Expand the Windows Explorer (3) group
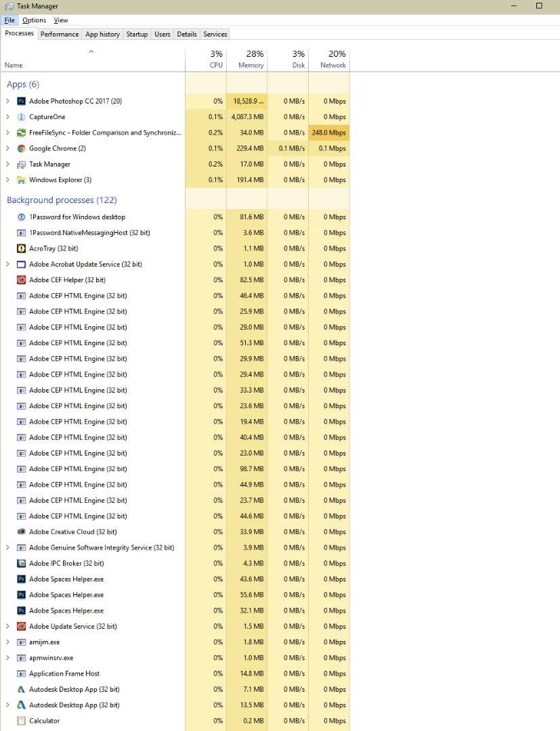The height and width of the screenshot is (731, 560). click(x=7, y=180)
